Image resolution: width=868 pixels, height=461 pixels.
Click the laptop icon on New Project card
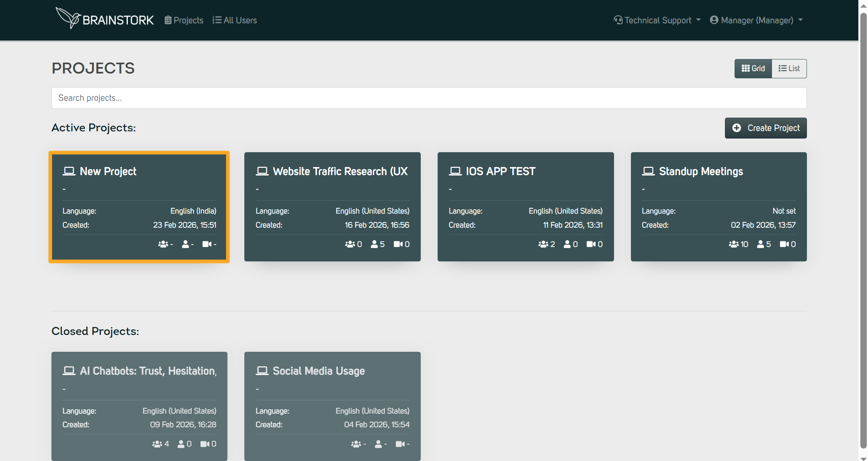pos(69,171)
